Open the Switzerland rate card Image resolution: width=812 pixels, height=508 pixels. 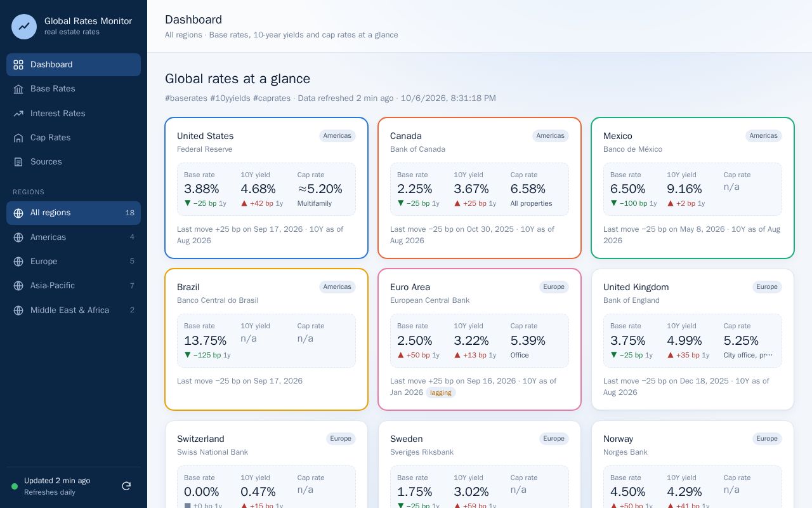(266, 465)
